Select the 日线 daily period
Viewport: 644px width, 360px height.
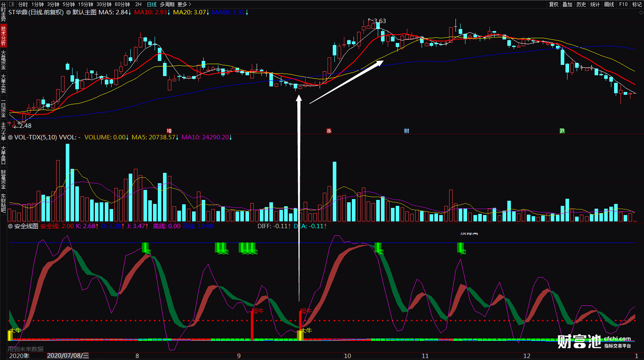click(x=152, y=4)
